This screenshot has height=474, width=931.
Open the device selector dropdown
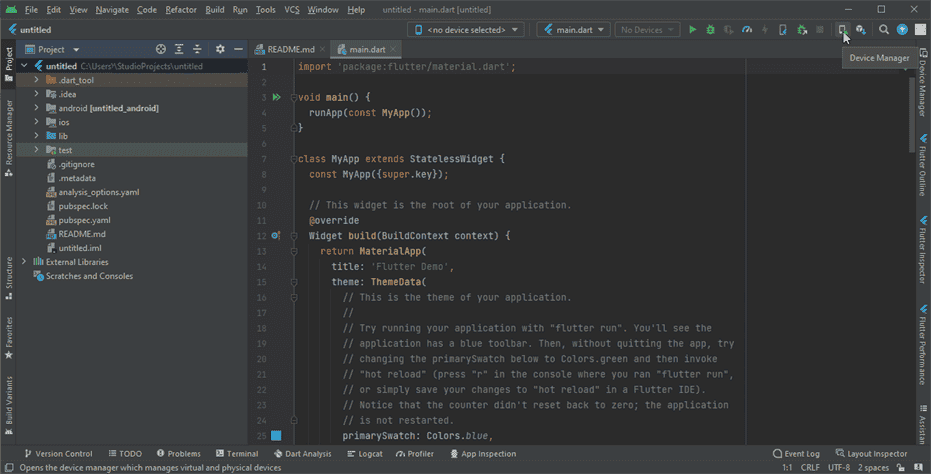466,30
